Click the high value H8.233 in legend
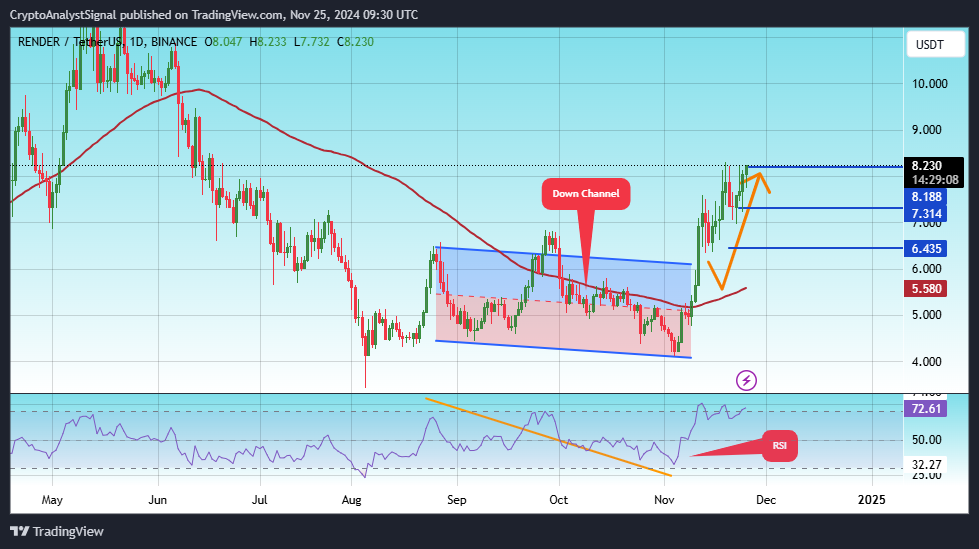 pyautogui.click(x=268, y=42)
